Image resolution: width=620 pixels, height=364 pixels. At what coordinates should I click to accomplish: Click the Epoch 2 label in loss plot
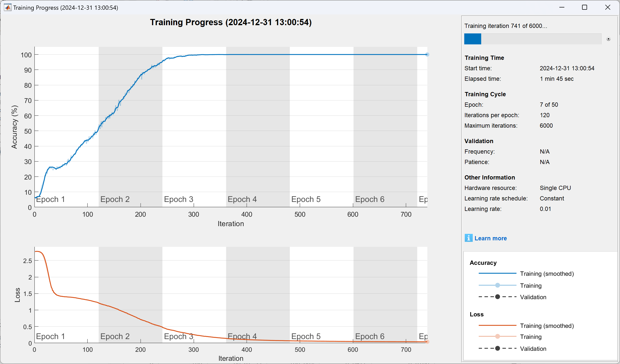click(x=115, y=336)
